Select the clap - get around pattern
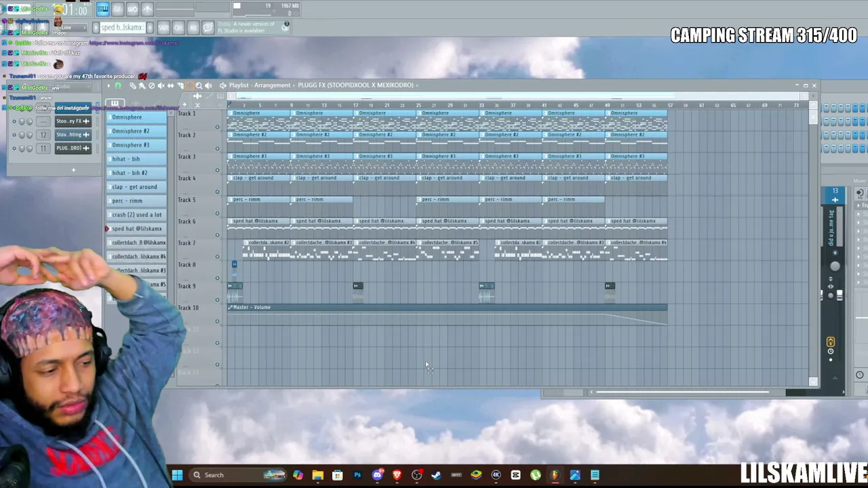Viewport: 868px width, 488px height. coord(136,187)
